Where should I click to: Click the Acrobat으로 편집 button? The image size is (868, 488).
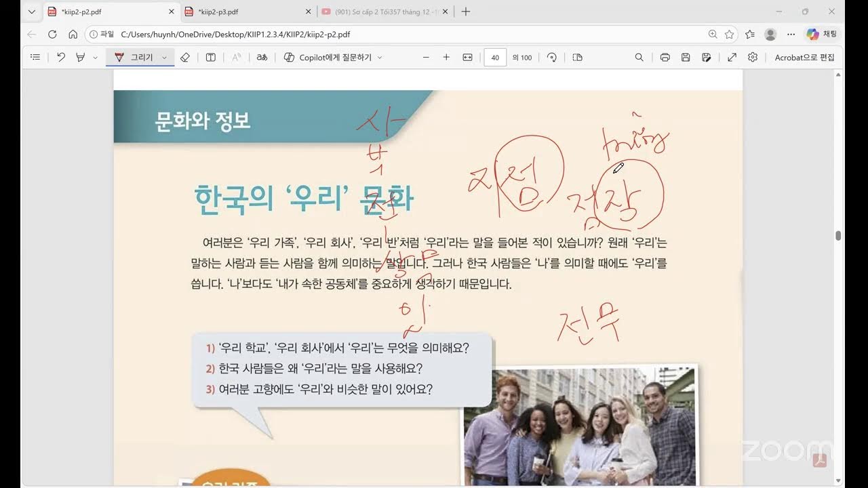click(x=805, y=58)
